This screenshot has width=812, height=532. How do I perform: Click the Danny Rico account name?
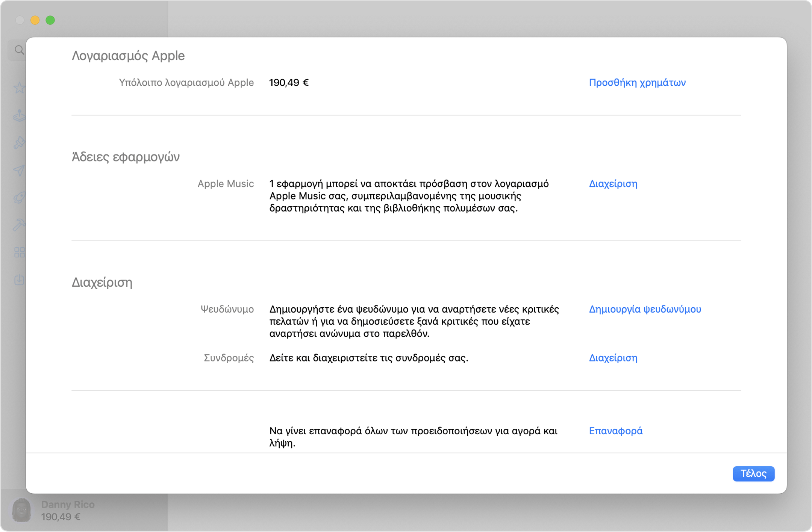[x=68, y=505]
